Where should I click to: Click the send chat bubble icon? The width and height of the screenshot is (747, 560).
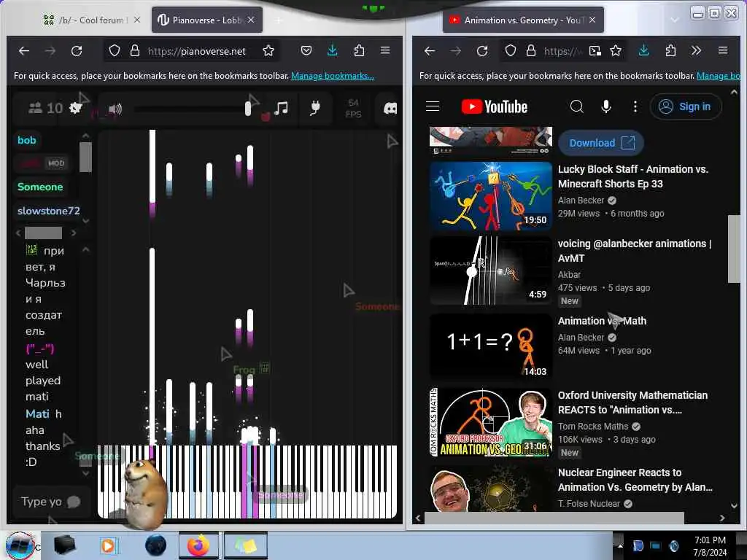(74, 502)
